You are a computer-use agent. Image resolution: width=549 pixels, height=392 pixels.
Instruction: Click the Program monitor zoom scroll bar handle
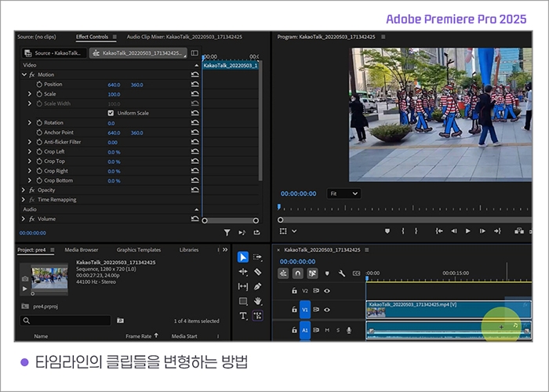click(x=281, y=220)
